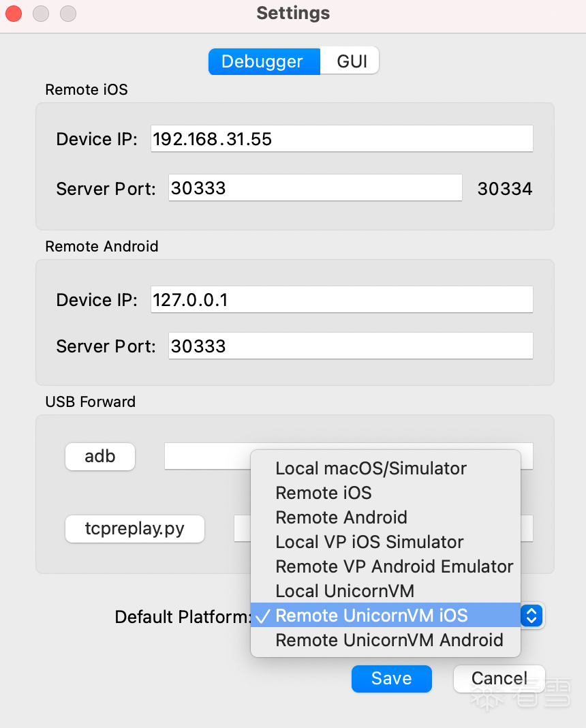Choose Remote iOS in the dropdown menu

pyautogui.click(x=324, y=494)
